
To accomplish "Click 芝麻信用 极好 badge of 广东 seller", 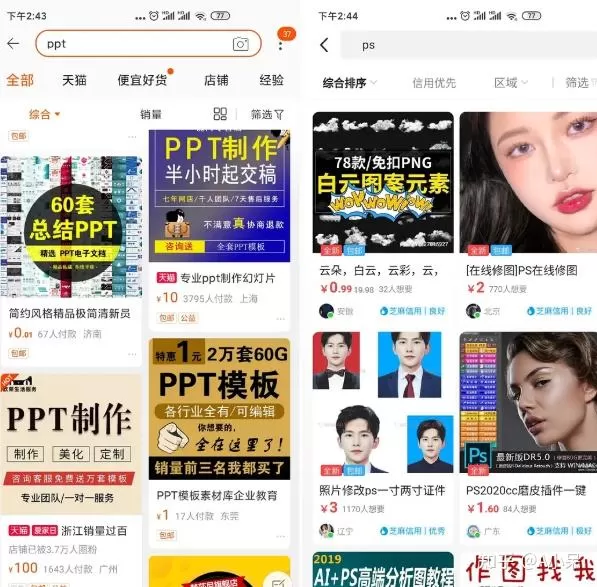I will pos(559,531).
